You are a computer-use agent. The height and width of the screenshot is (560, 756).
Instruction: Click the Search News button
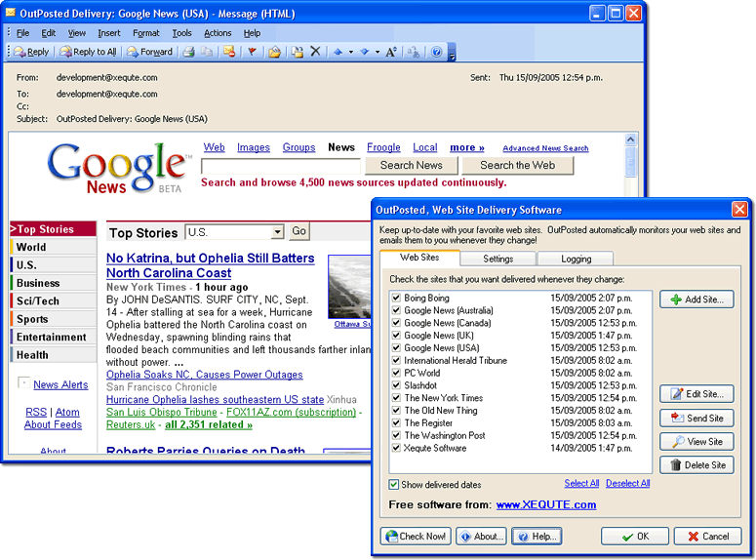click(412, 166)
